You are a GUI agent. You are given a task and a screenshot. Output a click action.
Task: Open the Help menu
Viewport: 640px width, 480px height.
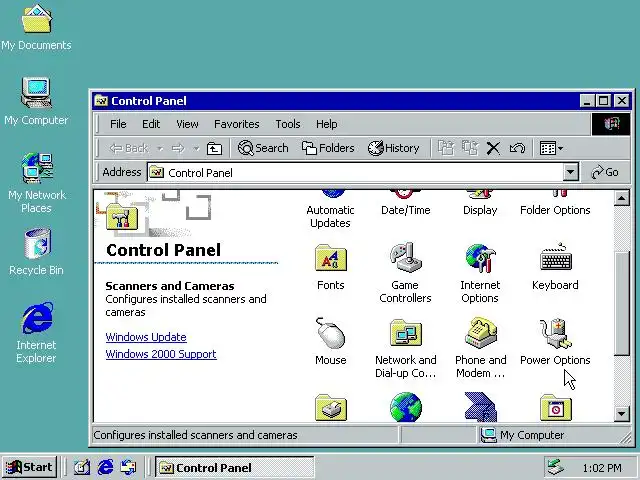coord(327,124)
